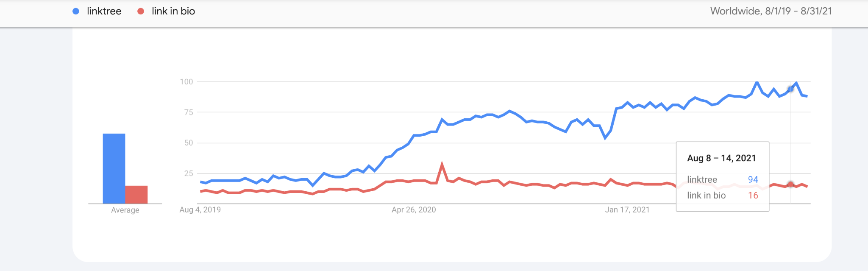Click the 50 y-axis label
Screen dimensions: 868x271
189,143
